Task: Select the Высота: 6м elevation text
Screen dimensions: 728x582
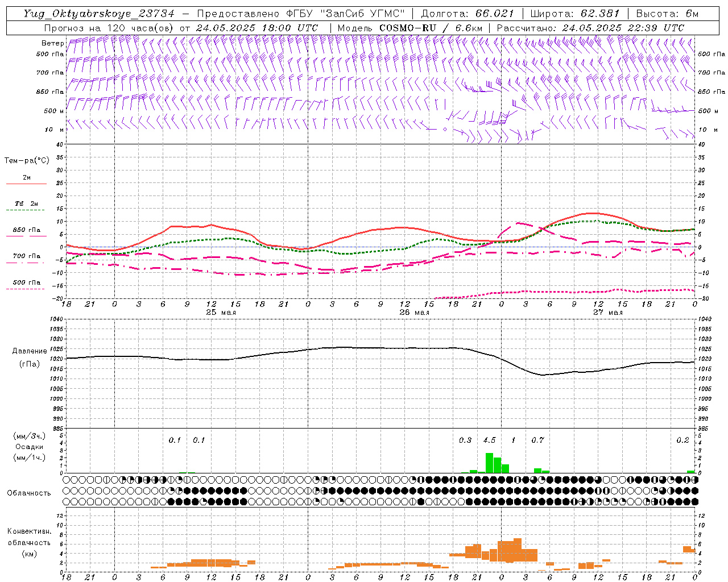Action: coord(667,14)
